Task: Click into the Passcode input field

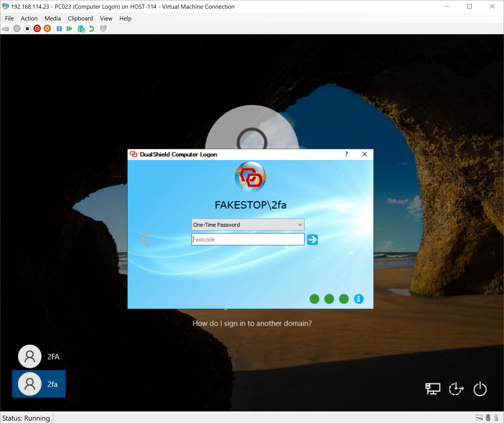Action: (248, 239)
